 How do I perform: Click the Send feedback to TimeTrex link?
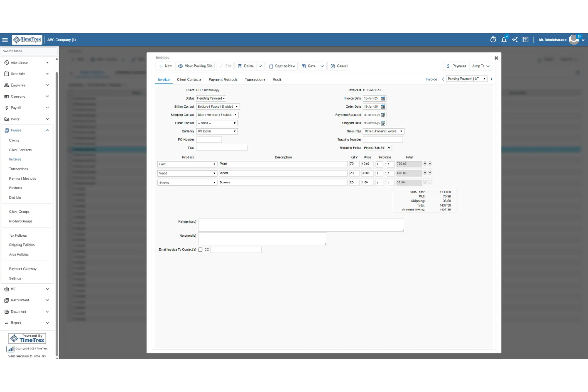tap(27, 356)
